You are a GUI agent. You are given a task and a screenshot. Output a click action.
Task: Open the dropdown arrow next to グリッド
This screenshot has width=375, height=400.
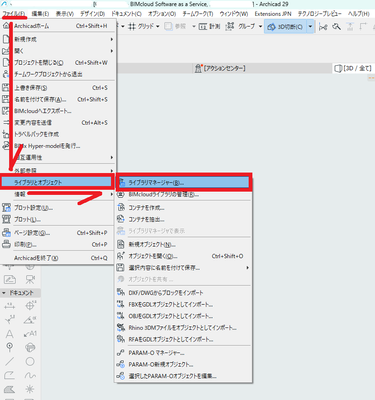[x=158, y=26]
